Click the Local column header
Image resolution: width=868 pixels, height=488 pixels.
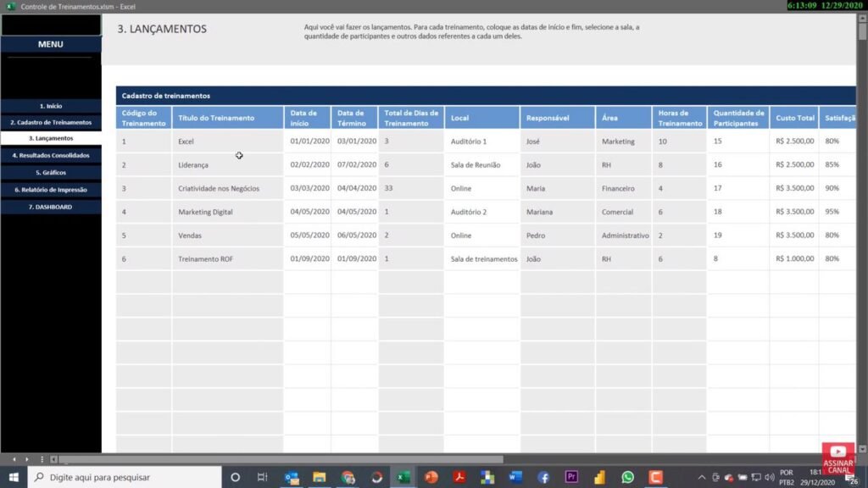coord(482,118)
